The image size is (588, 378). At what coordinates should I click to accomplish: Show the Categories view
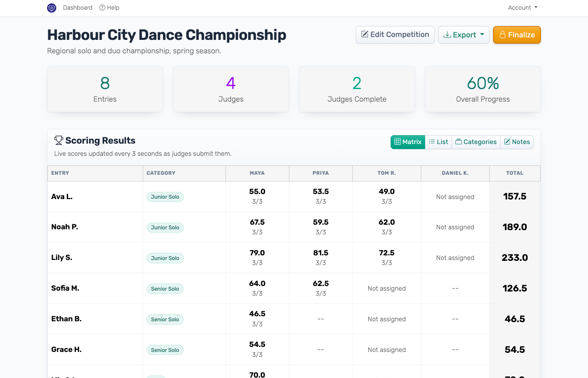point(476,142)
